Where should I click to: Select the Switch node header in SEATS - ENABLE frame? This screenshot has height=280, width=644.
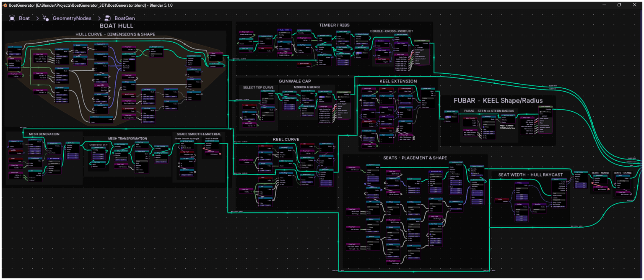tap(623, 176)
